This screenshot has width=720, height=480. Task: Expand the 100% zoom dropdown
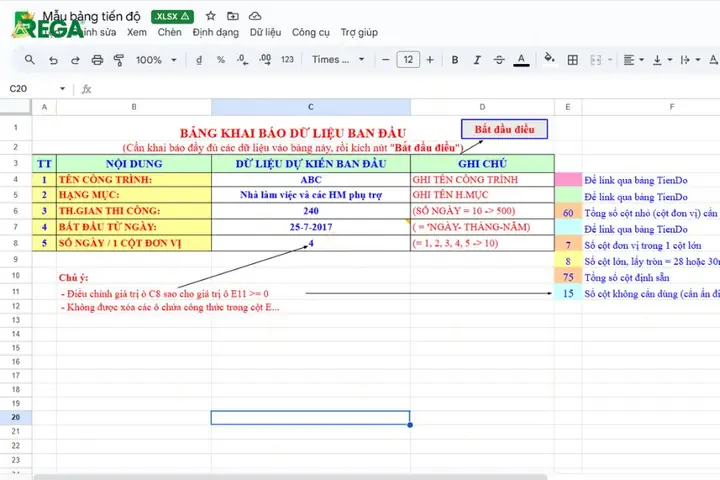[156, 60]
